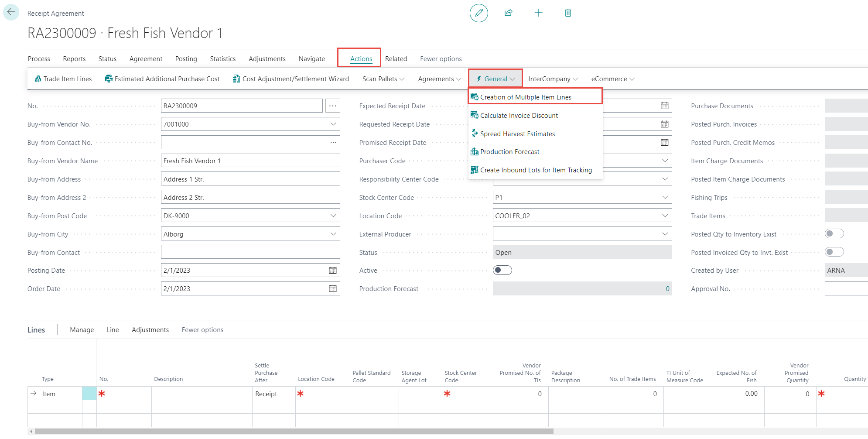Viewport: 868px width, 439px height.
Task: Click Trade Item Lines action
Action: [63, 79]
